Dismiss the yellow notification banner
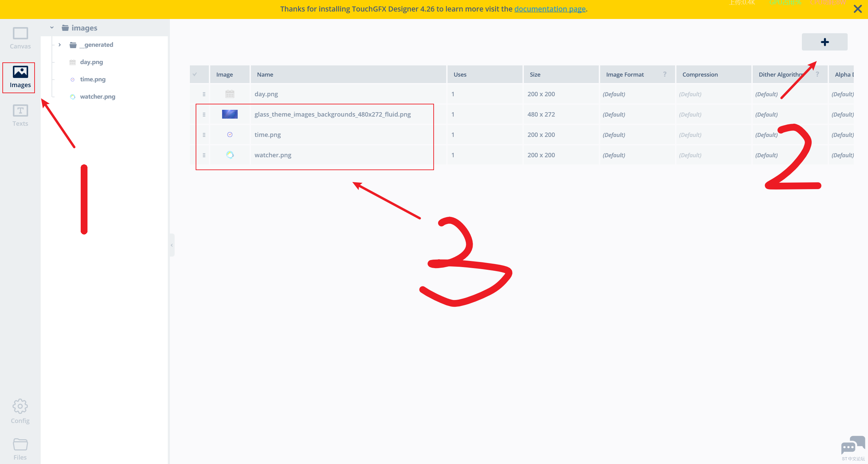 point(857,9)
